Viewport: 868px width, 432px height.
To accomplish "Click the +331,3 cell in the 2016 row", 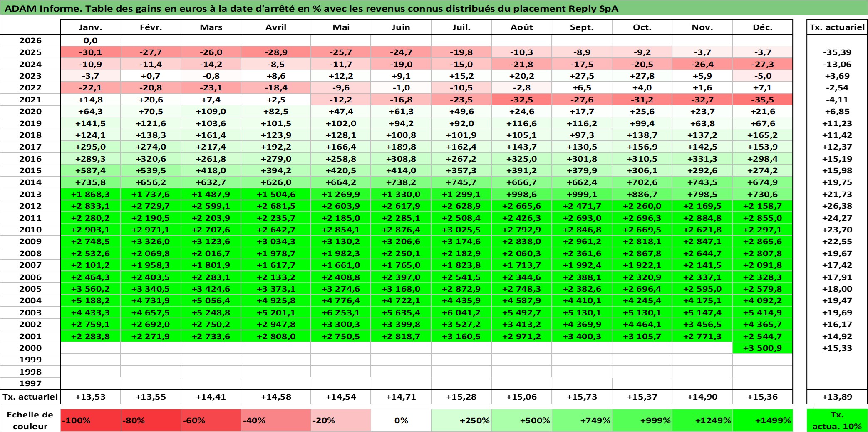I will (702, 159).
